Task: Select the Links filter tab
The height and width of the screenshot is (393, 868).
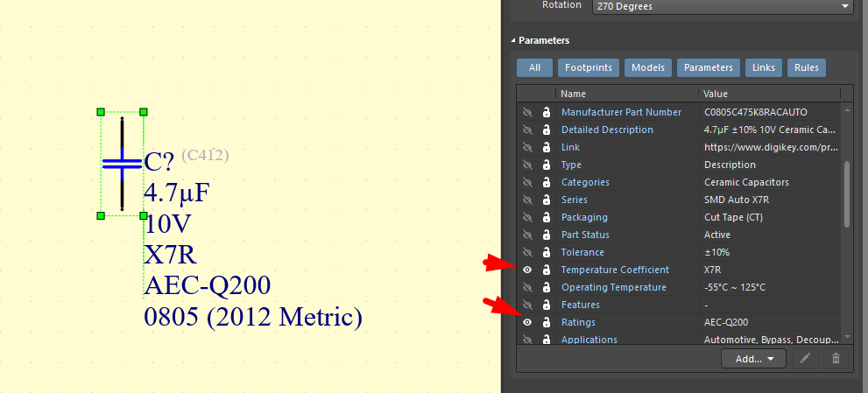Action: (764, 67)
